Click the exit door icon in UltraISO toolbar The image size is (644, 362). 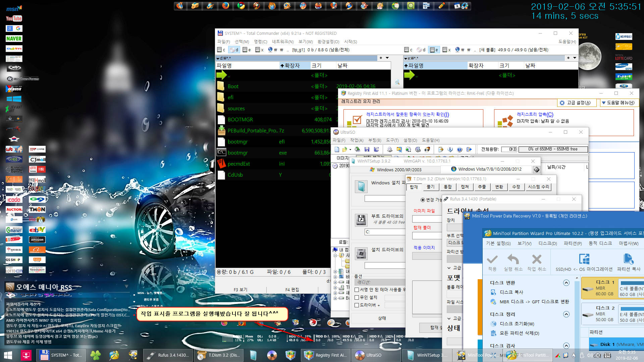[x=469, y=149]
